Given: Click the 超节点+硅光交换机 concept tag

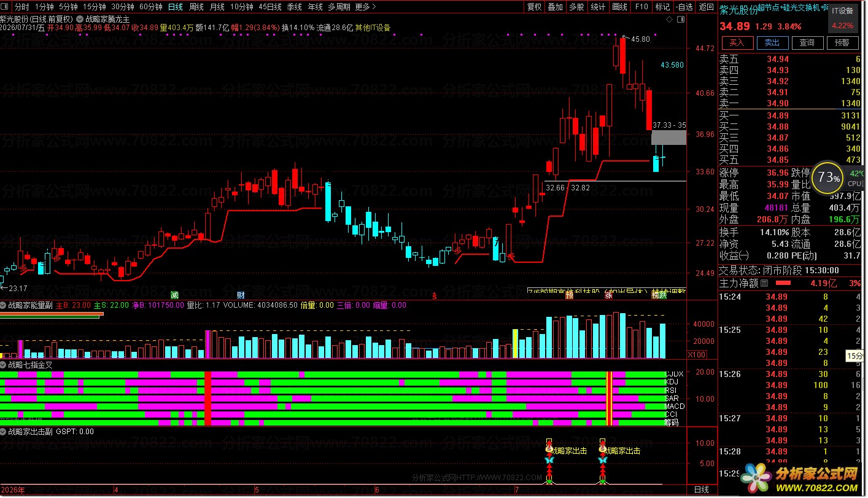Looking at the screenshot, I should (789, 8).
